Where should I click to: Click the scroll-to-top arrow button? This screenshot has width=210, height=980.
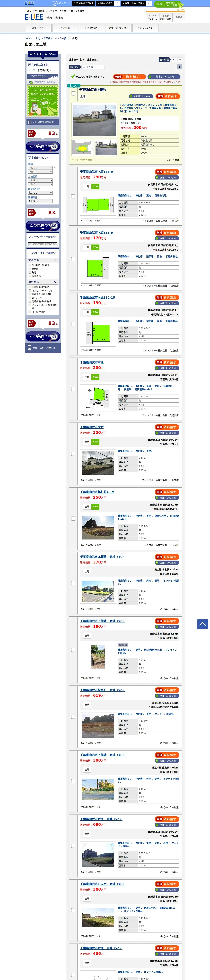(x=202, y=624)
